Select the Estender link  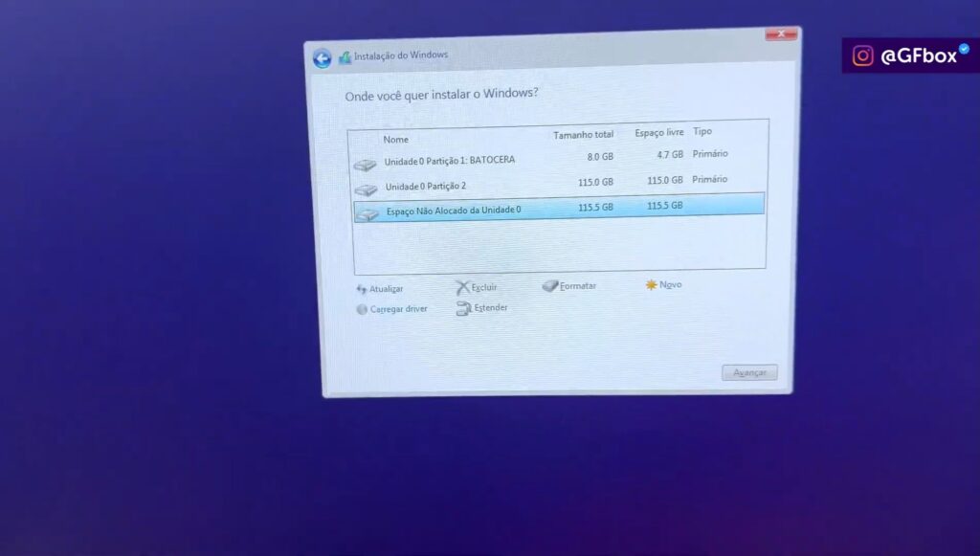491,308
